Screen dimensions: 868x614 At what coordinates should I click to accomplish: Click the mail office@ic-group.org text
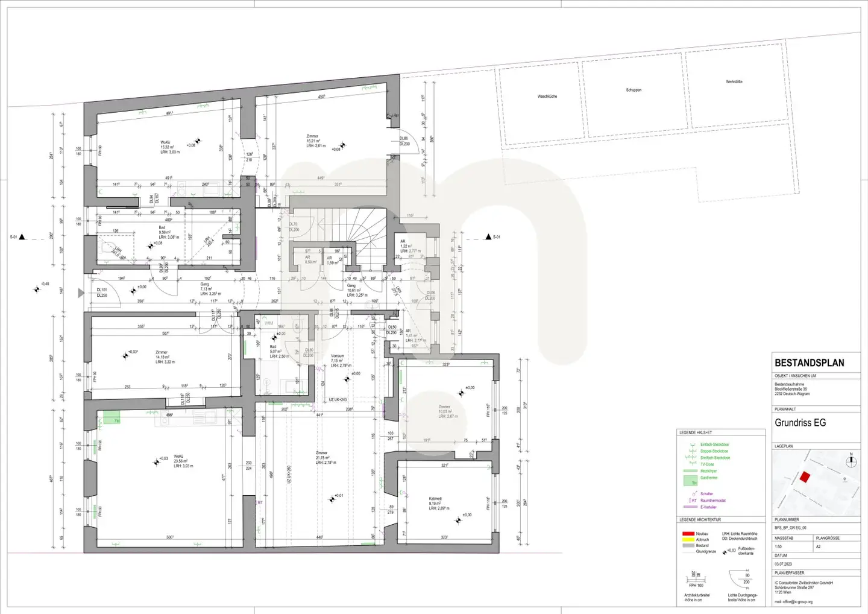(793, 602)
